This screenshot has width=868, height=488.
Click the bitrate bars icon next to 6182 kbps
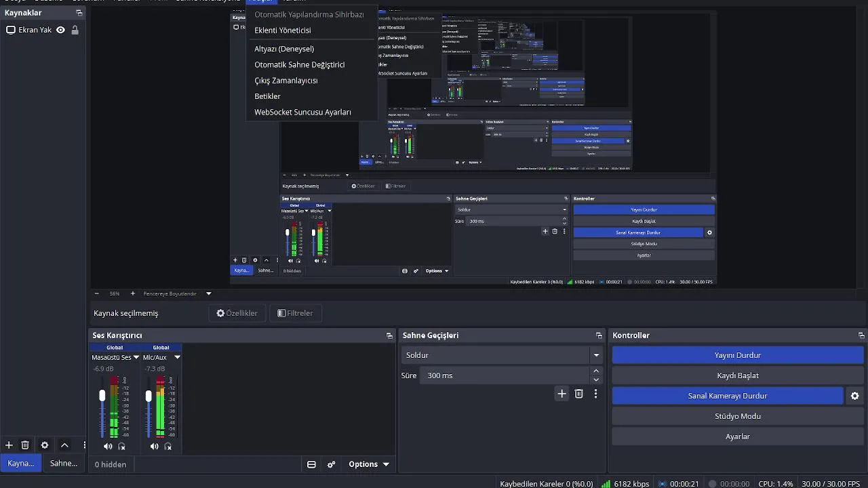606,484
